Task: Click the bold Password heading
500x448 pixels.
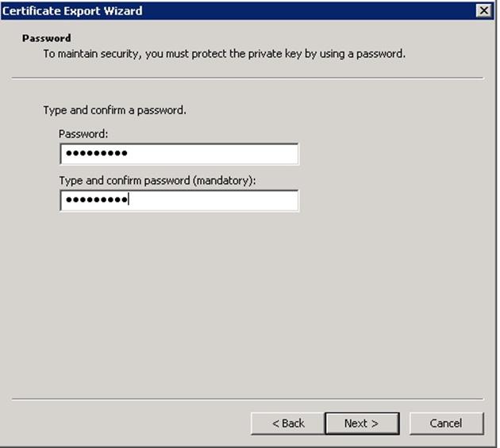Action: point(47,38)
